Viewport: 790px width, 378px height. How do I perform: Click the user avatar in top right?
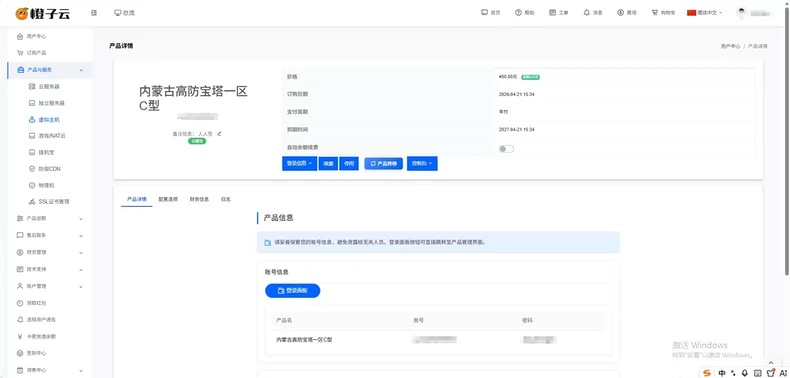(x=742, y=13)
